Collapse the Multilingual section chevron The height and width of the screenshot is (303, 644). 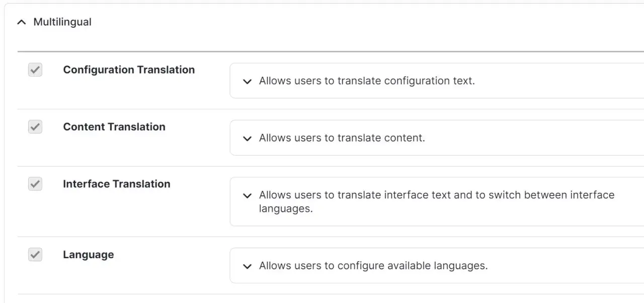[21, 22]
